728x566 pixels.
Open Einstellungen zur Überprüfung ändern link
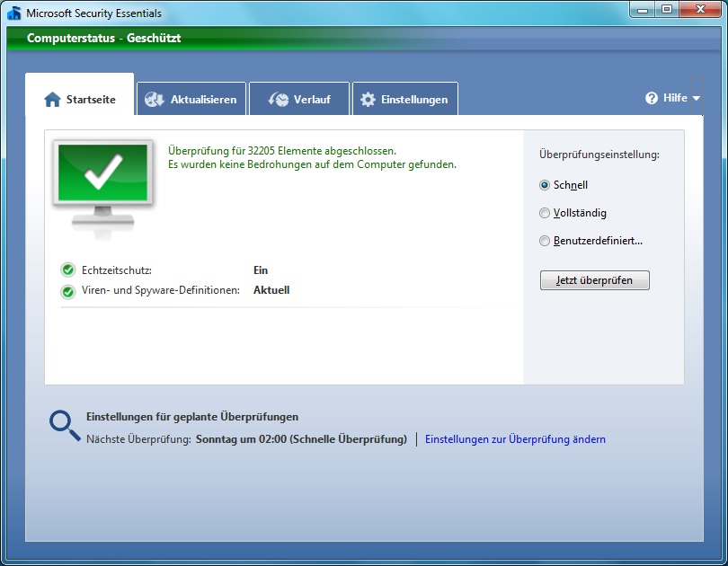click(515, 439)
